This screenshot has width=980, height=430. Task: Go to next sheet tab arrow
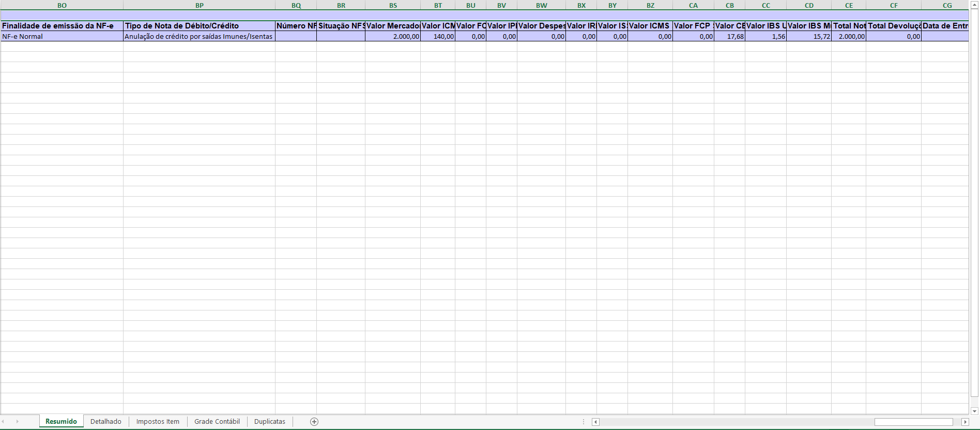[17, 422]
